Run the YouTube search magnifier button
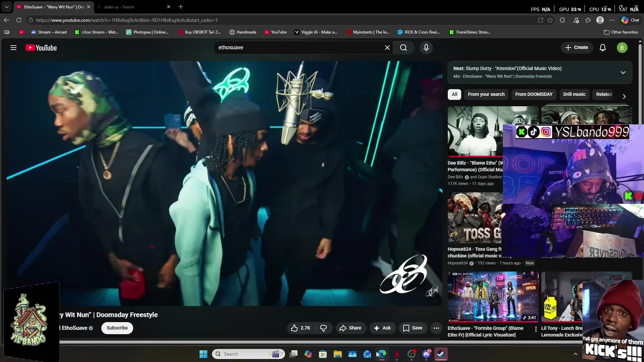This screenshot has height=362, width=644. pyautogui.click(x=404, y=48)
